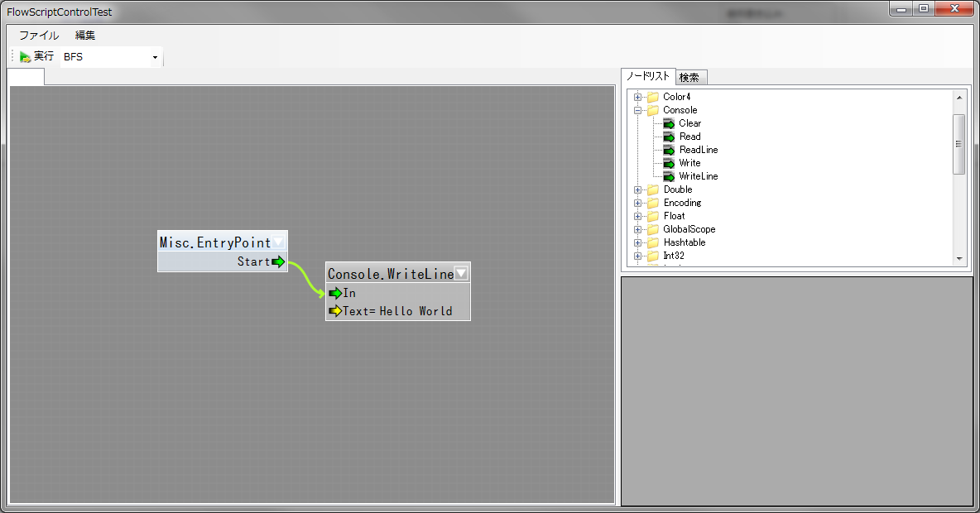Open Console.WriteLine node dropdown arrow
This screenshot has width=980, height=513.
click(461, 274)
